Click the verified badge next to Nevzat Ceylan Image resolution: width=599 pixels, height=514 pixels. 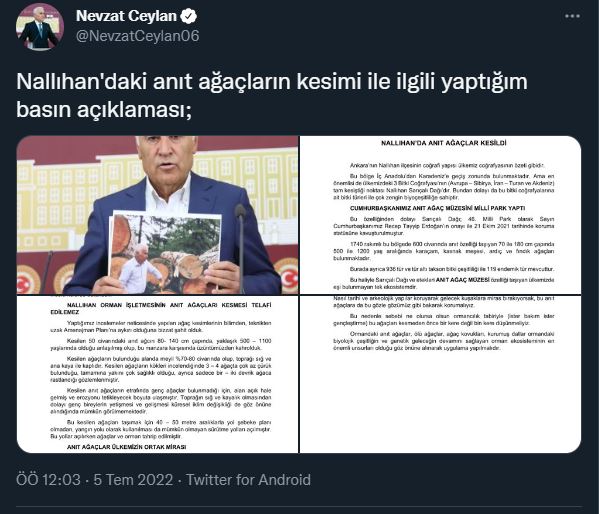pos(188,16)
